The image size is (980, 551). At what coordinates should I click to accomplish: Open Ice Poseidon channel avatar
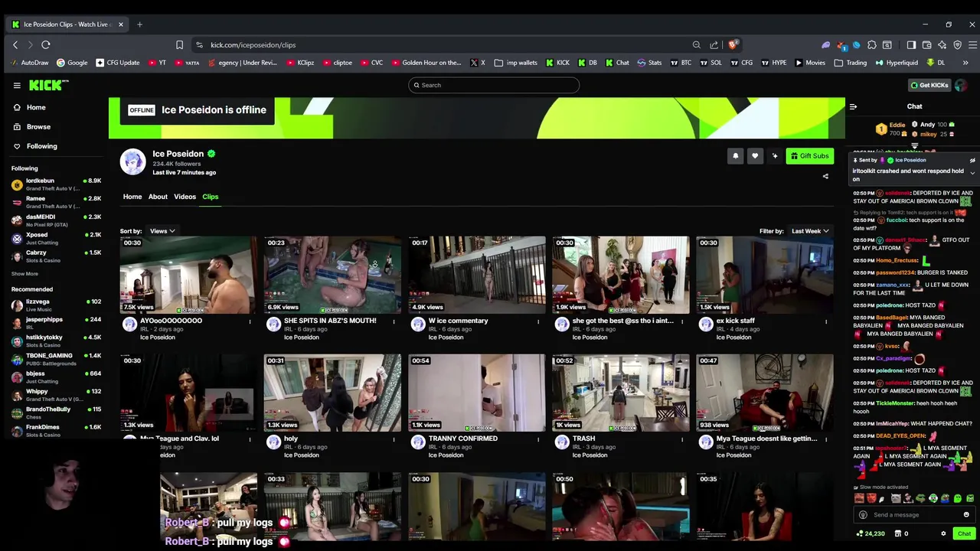[x=132, y=161]
